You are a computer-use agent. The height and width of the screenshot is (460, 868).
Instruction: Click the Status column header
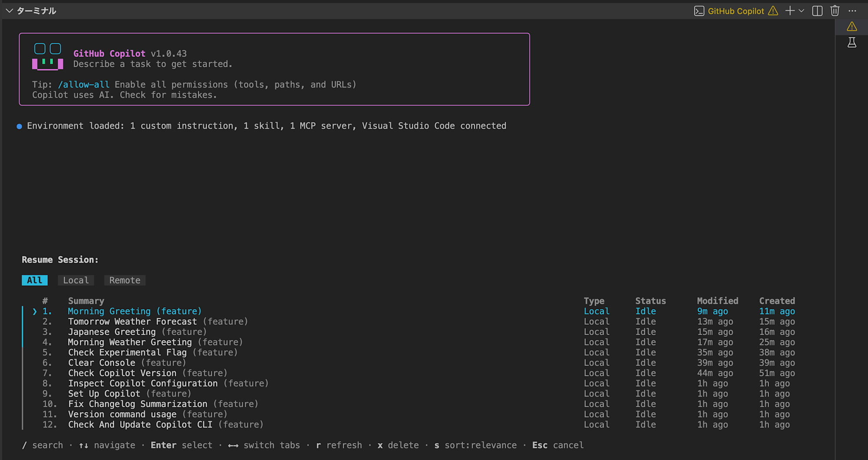coord(650,301)
